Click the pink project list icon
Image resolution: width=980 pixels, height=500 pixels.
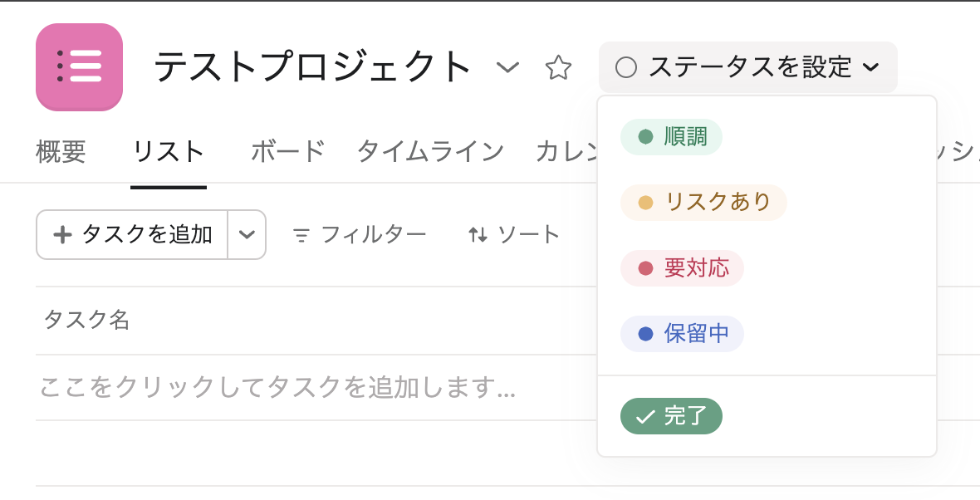coord(79,67)
